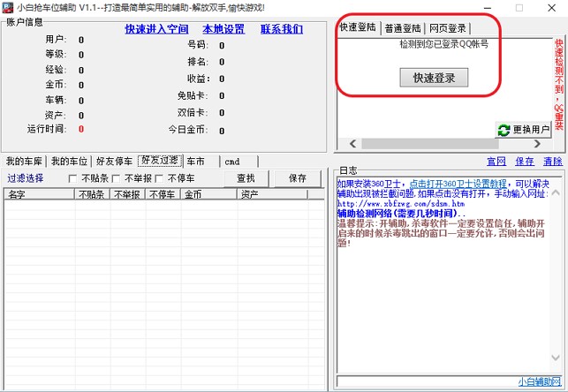Viewport: 568px width, 392px height.
Task: Open the cmd tab
Action: point(239,162)
